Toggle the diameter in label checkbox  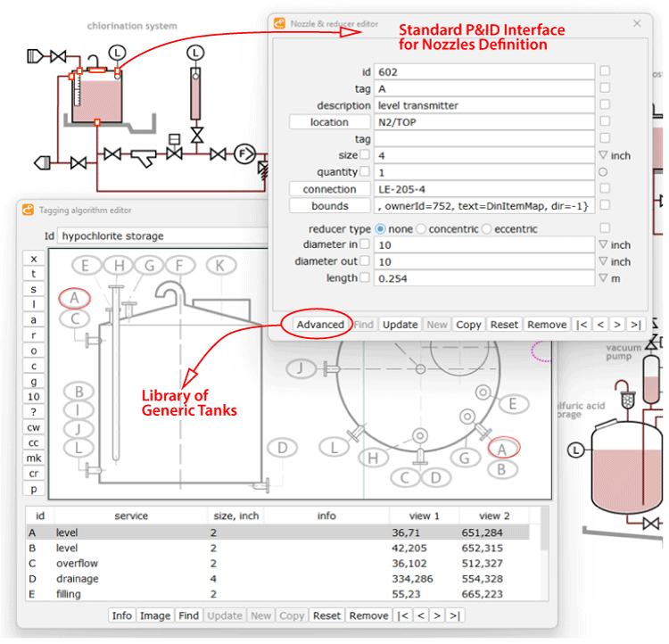point(366,245)
